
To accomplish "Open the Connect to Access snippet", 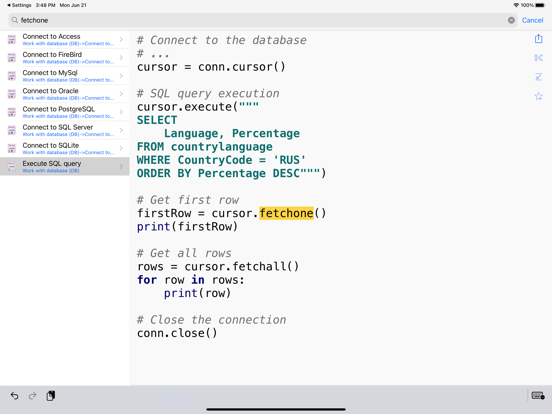I will [65, 39].
